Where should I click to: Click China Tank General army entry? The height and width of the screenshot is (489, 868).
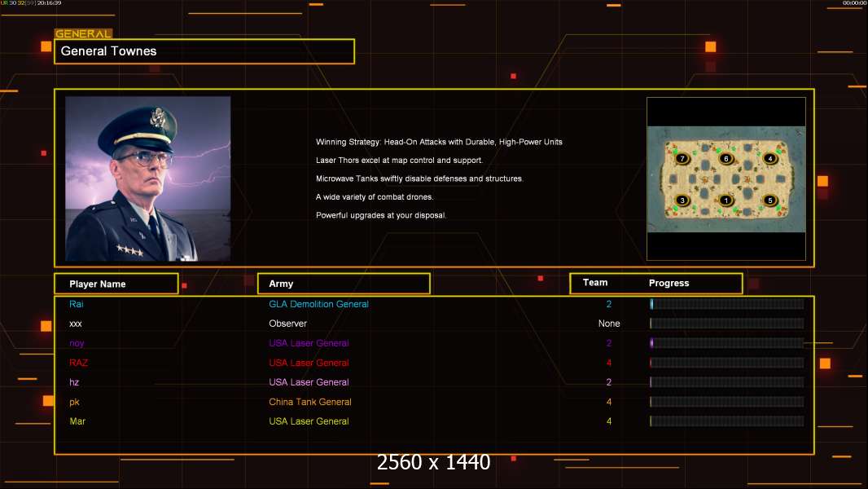click(310, 402)
